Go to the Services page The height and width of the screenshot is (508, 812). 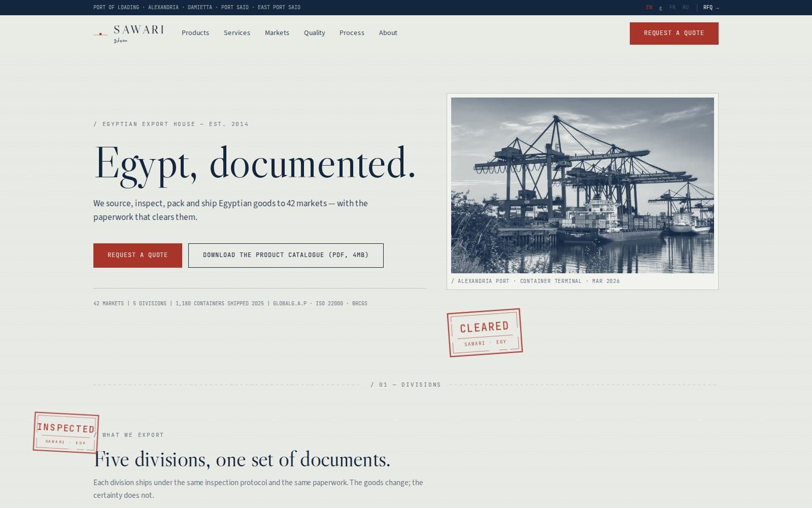[x=237, y=33]
